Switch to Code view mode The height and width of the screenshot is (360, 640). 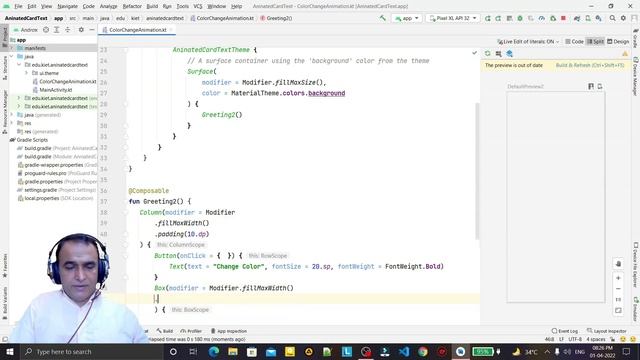(574, 42)
